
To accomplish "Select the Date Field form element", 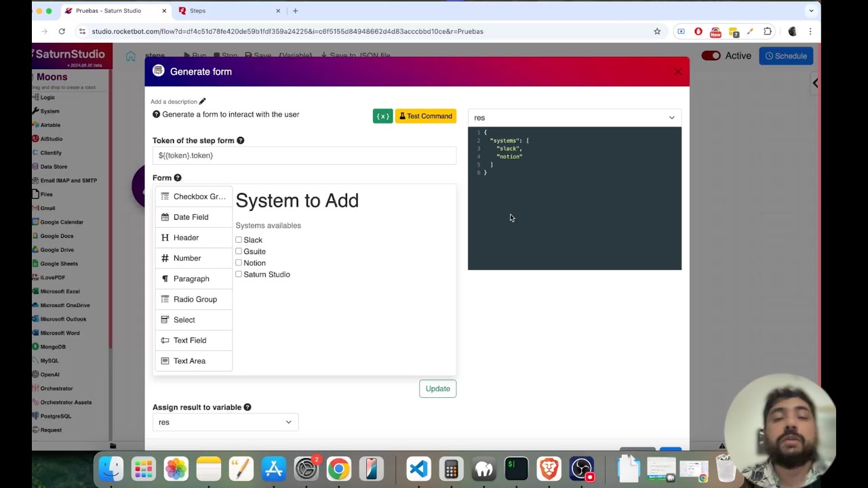I will [193, 217].
